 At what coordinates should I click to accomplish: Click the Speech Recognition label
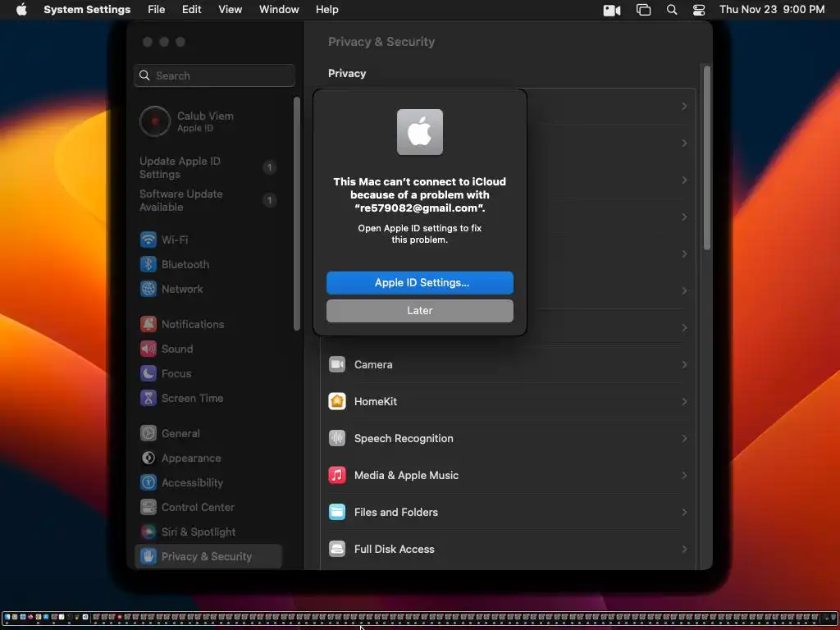tap(404, 438)
